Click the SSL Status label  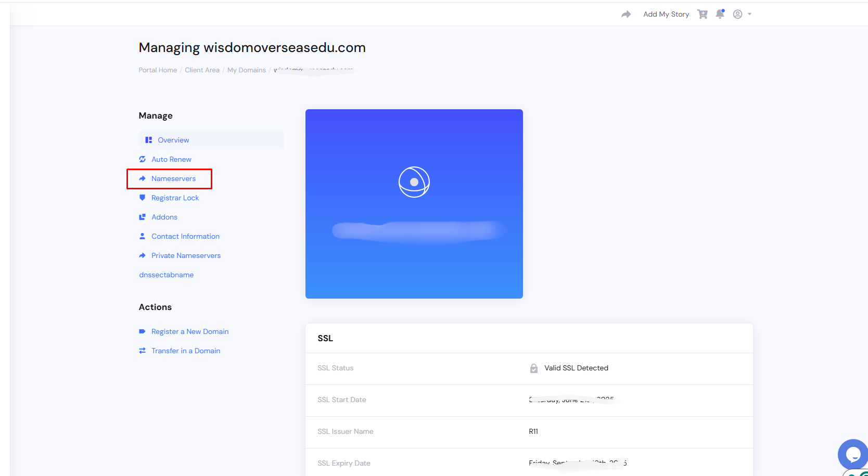click(x=336, y=368)
